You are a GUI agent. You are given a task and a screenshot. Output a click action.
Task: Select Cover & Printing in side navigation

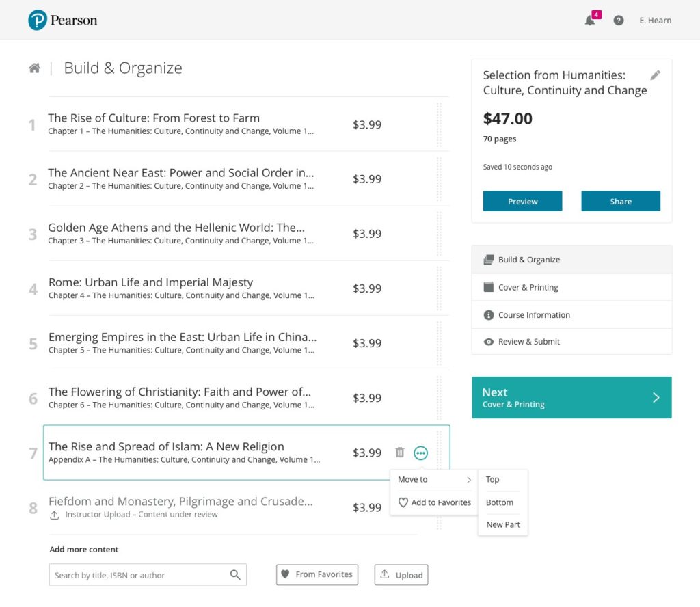[x=571, y=287]
